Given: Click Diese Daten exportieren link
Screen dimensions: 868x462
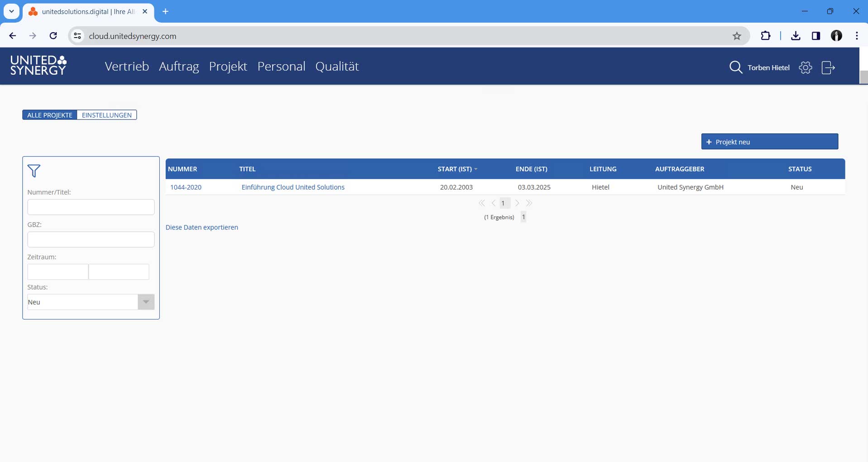Looking at the screenshot, I should pos(201,227).
